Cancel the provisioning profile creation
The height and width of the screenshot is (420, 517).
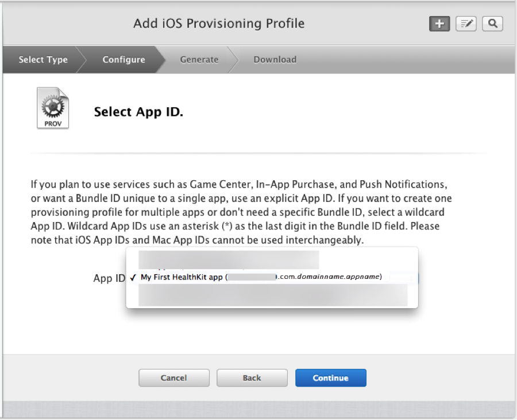point(173,378)
